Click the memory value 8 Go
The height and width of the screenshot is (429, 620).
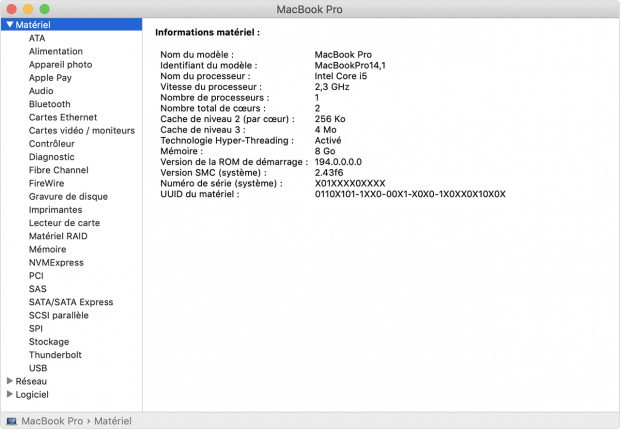tap(325, 151)
